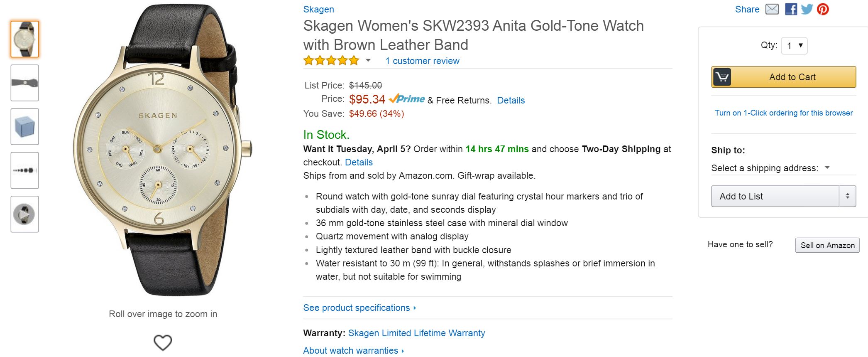Click the shopping cart icon
868x357 pixels.
pyautogui.click(x=722, y=77)
